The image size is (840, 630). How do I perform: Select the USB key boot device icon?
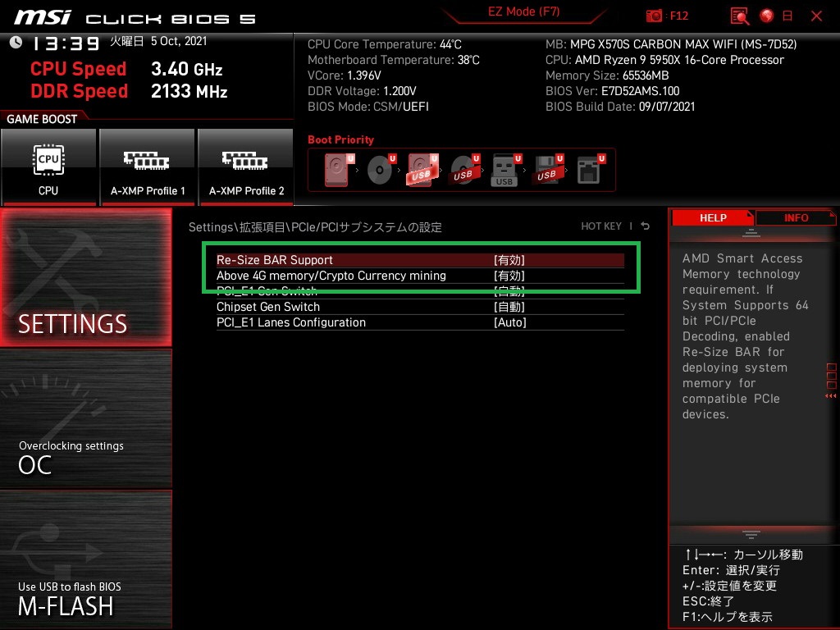point(505,170)
